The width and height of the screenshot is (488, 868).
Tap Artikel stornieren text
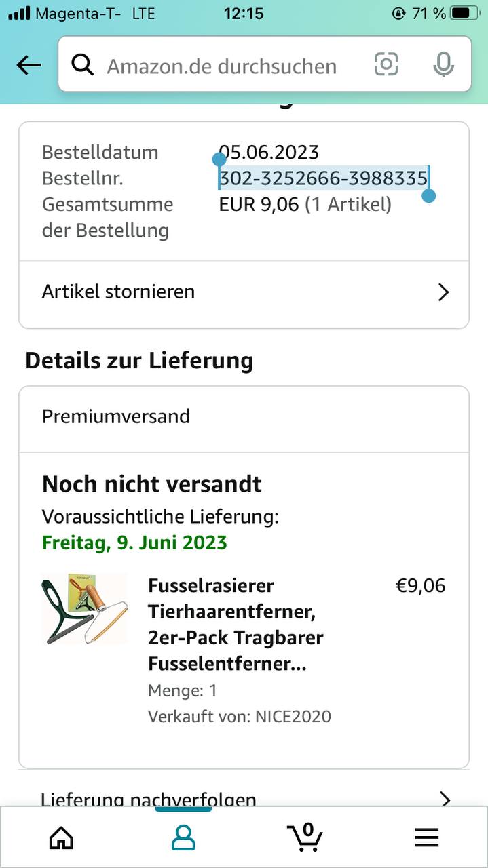coord(119,292)
